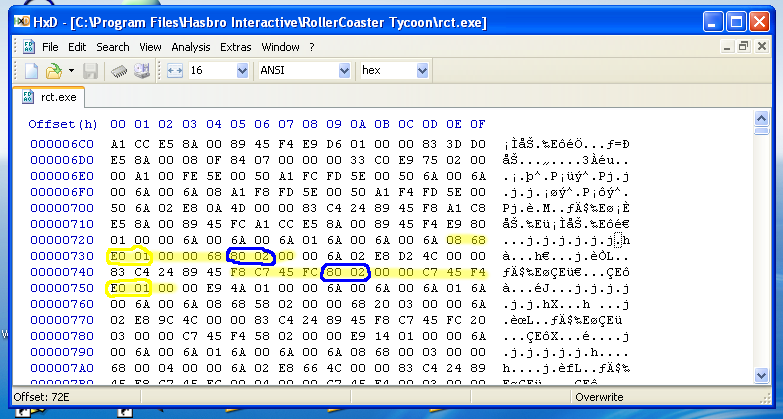Open the Search menu
783x419 pixels.
point(113,47)
